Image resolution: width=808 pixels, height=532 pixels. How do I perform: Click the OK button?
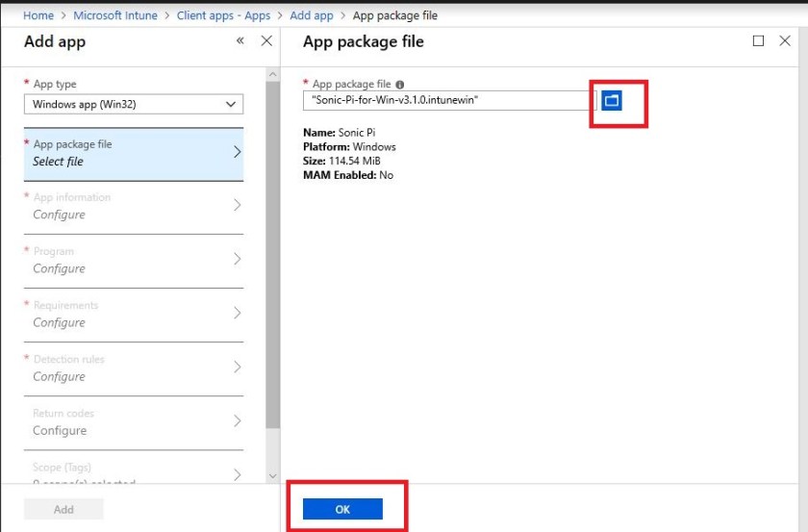[342, 510]
